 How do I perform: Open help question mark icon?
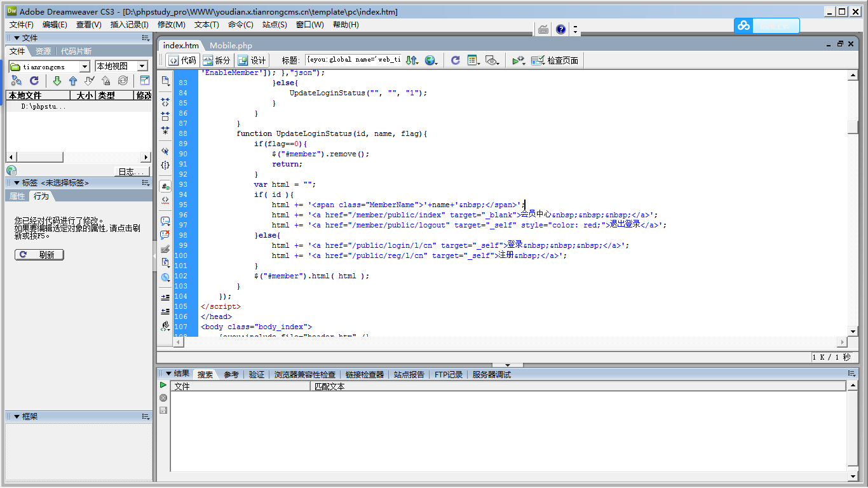pyautogui.click(x=560, y=29)
